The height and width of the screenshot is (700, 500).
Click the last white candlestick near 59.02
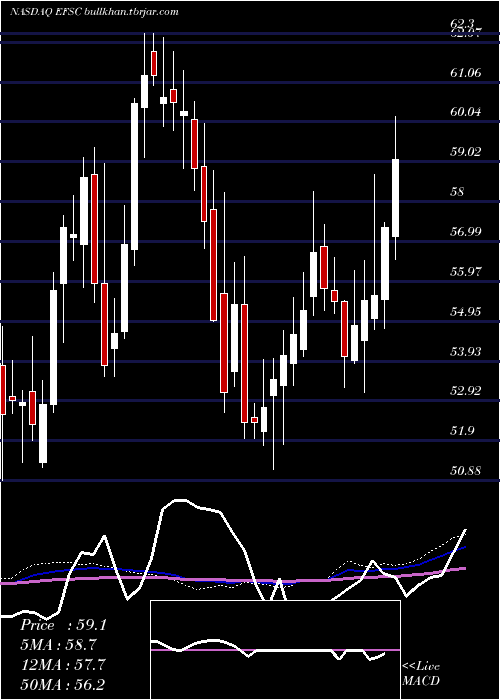coord(396,198)
